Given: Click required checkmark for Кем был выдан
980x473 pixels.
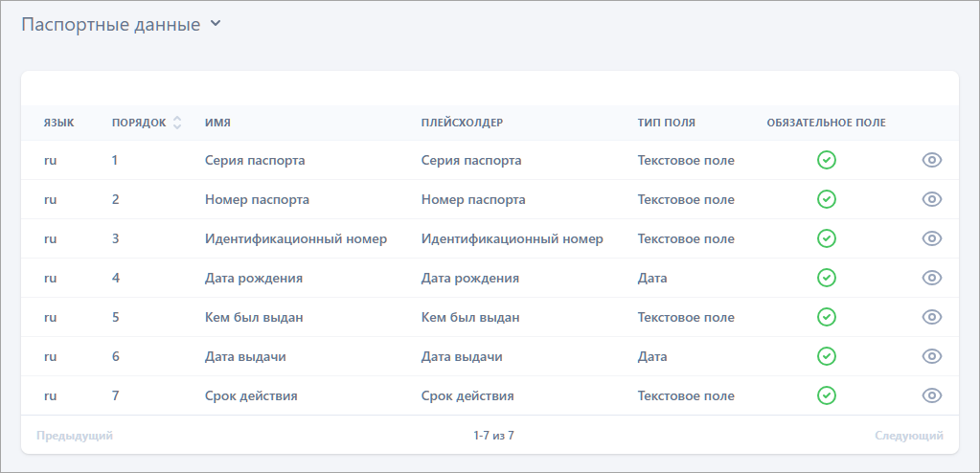Looking at the screenshot, I should tap(827, 317).
